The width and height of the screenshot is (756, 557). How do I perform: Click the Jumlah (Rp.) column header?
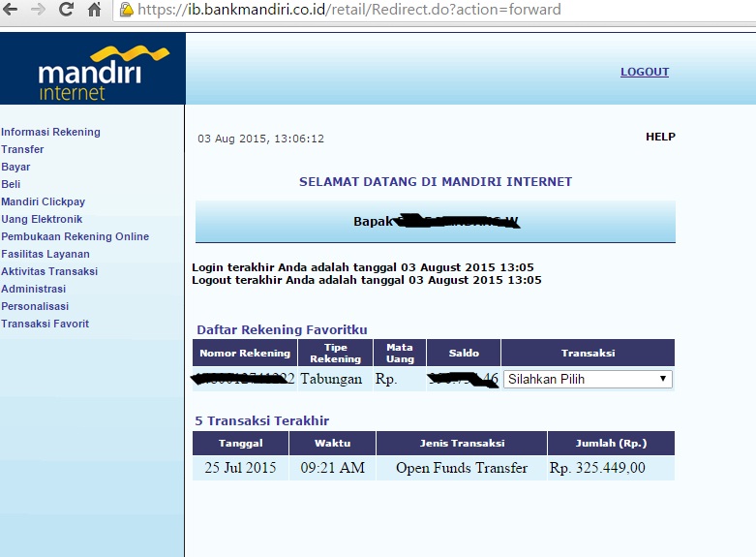point(611,443)
